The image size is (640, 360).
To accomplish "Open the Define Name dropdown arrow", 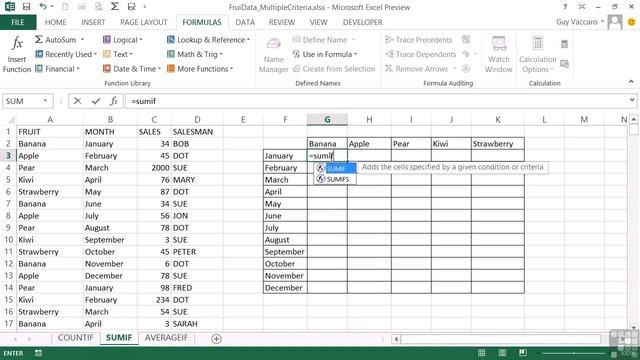I will [353, 40].
